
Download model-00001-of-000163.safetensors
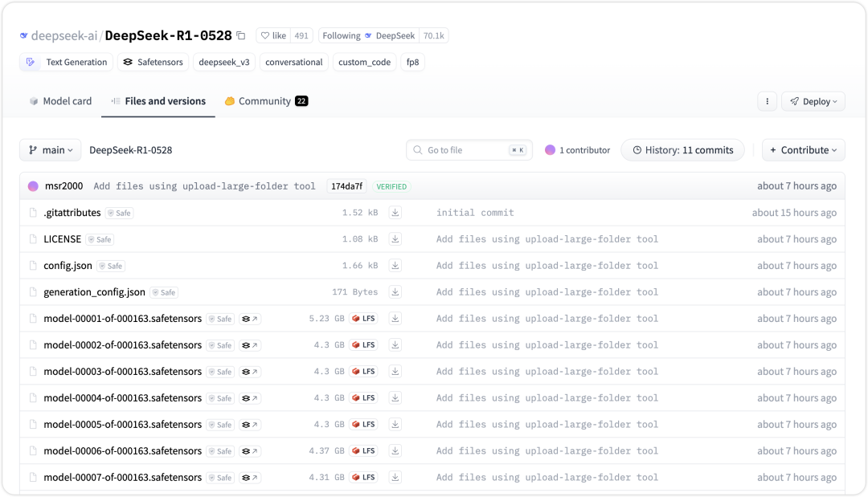pyautogui.click(x=395, y=319)
